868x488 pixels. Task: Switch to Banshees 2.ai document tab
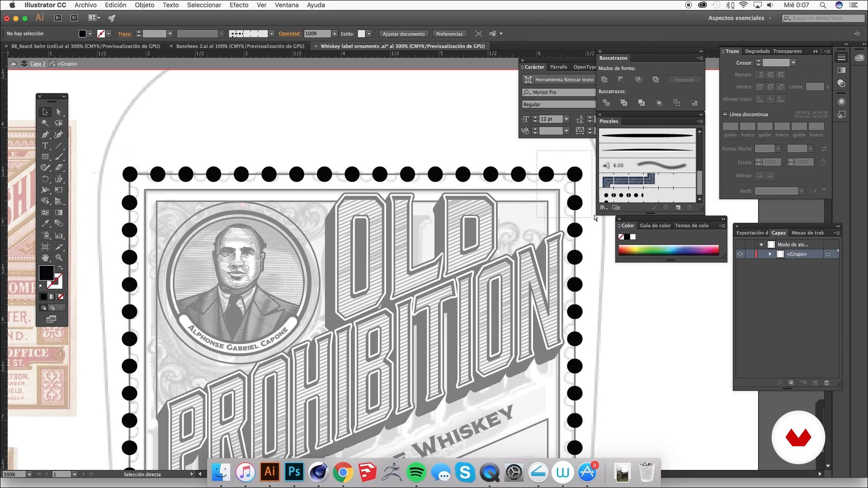[x=240, y=46]
